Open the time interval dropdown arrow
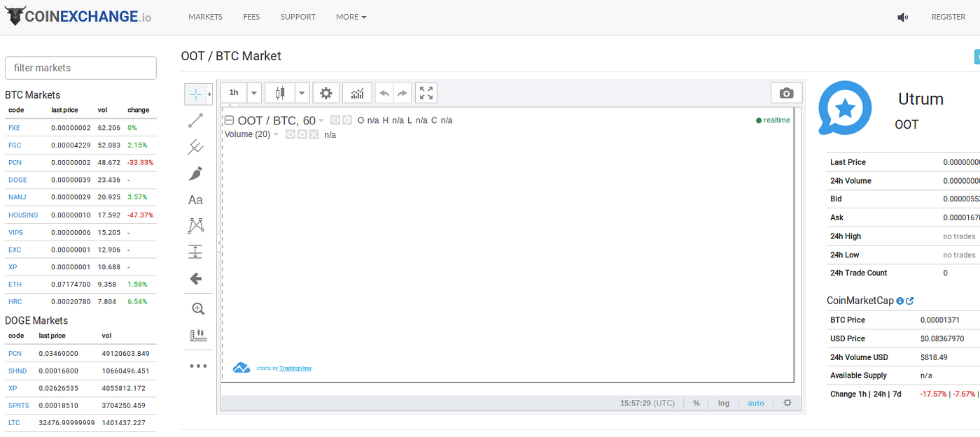980x437 pixels. point(255,92)
